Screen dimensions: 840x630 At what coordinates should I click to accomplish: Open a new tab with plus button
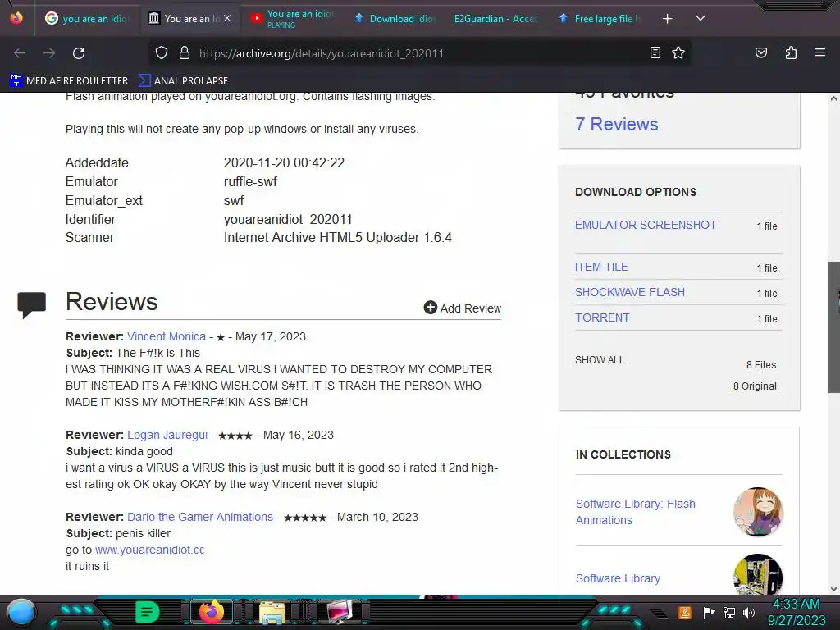pos(667,19)
